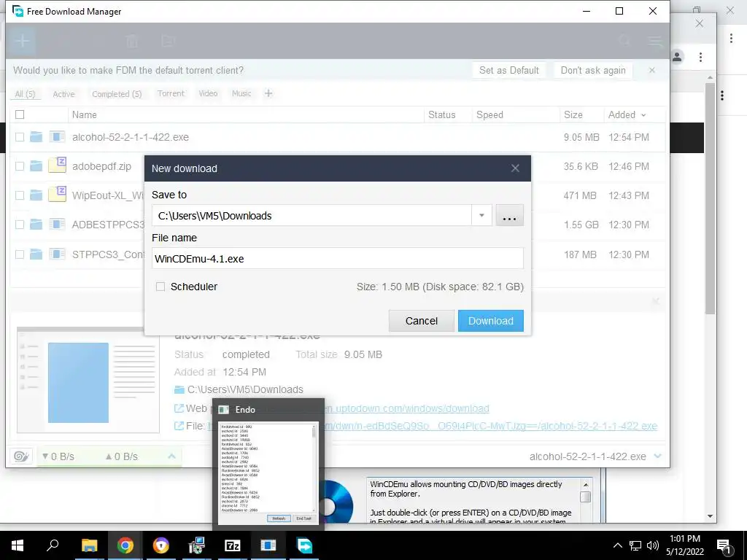
Task: Show hidden system tray icons
Action: [617, 545]
